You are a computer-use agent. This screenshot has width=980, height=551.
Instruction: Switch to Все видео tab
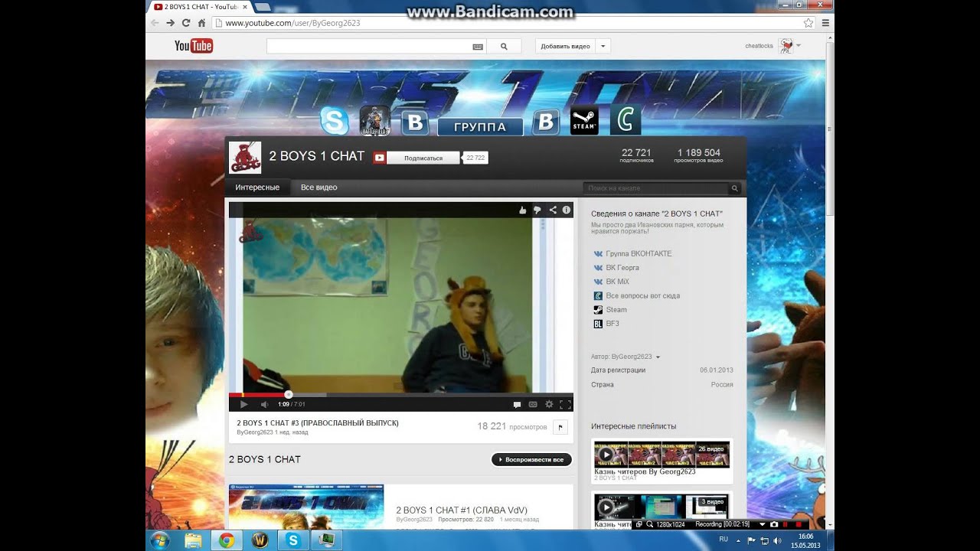click(318, 187)
